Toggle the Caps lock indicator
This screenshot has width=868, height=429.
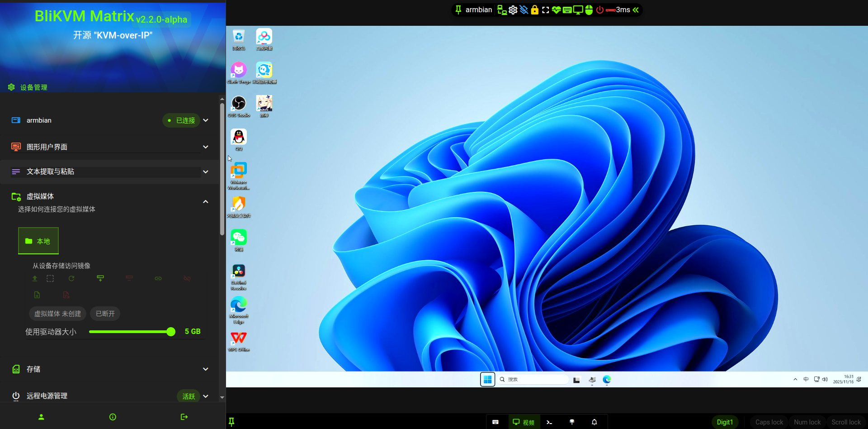[x=769, y=422]
